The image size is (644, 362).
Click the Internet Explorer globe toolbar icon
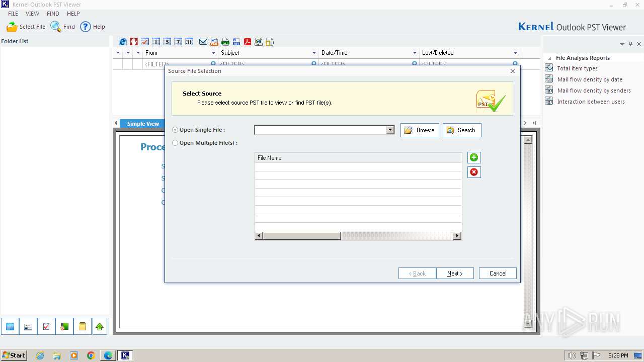123,42
